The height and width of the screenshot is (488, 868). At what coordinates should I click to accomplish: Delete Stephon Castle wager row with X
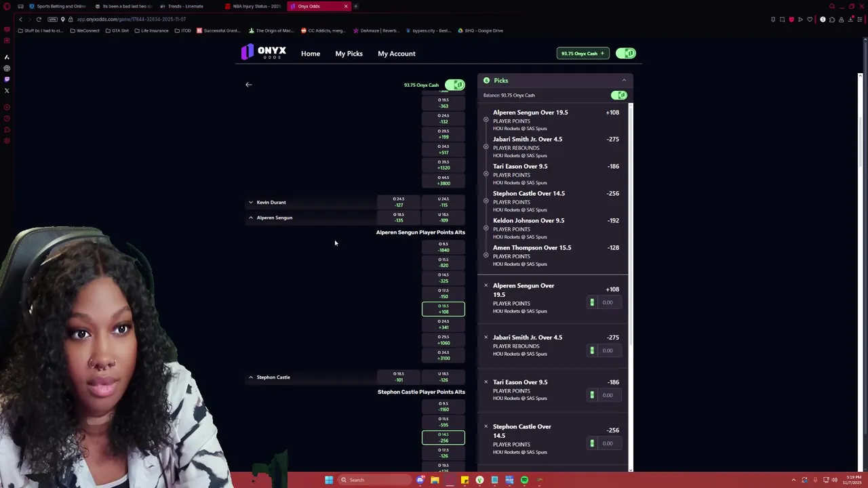pyautogui.click(x=486, y=426)
